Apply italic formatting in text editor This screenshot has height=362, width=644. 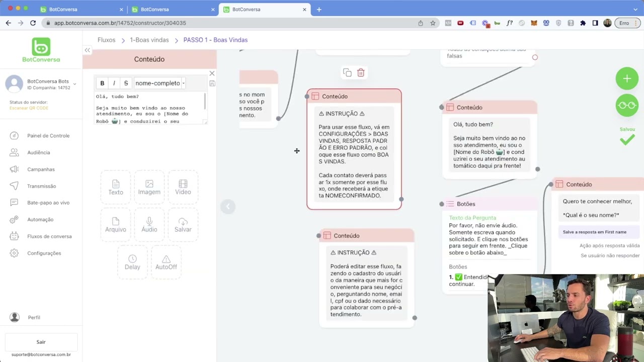click(x=114, y=83)
